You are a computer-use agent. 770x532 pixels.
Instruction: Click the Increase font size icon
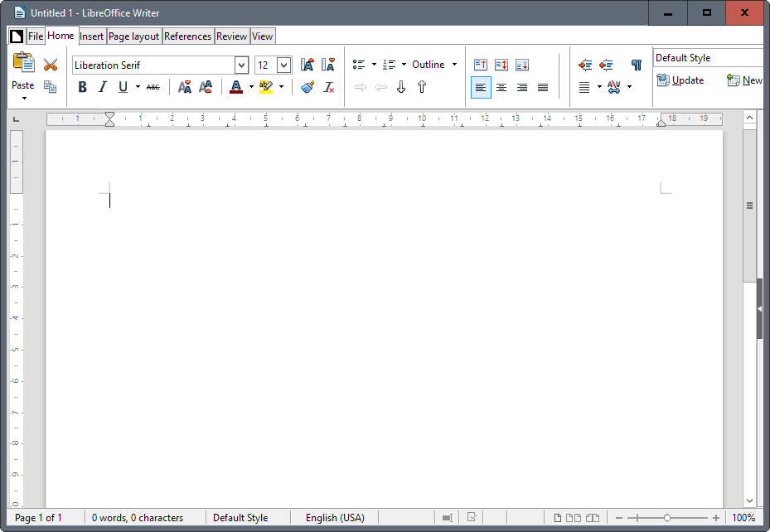308,65
